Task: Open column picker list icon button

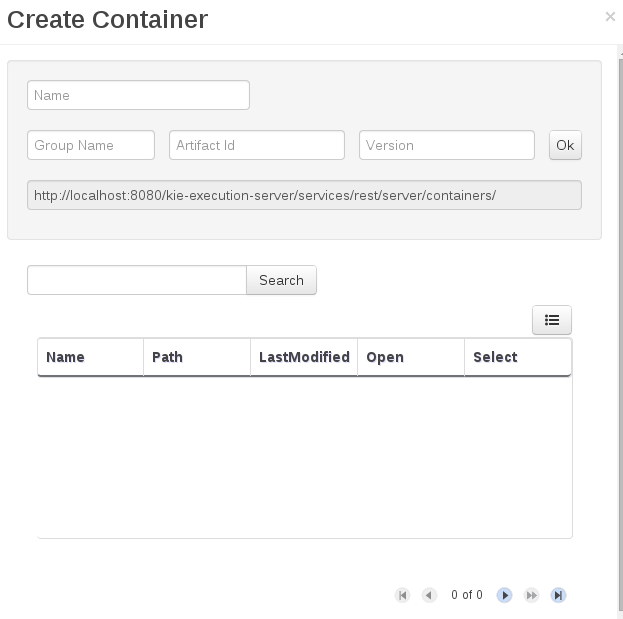Action: [x=552, y=320]
